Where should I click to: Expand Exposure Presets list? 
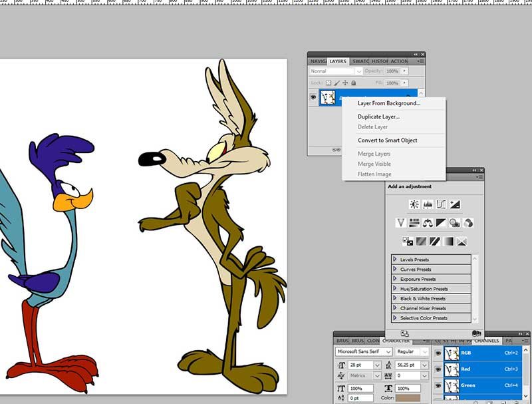394,279
